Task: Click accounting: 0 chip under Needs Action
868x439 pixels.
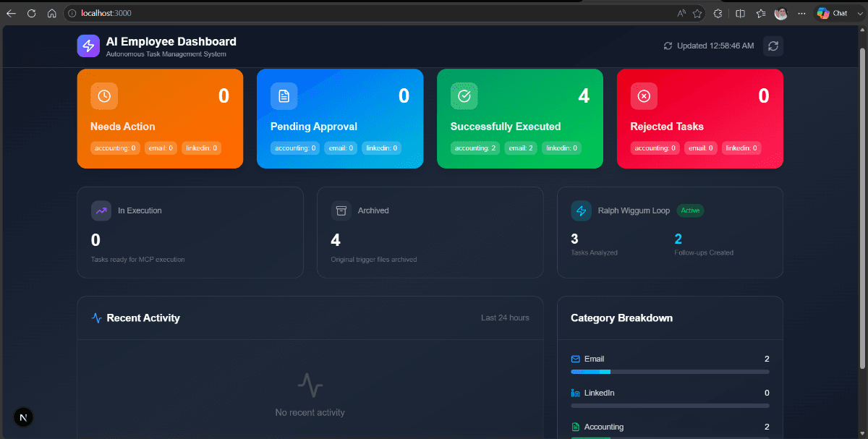Action: pyautogui.click(x=115, y=148)
